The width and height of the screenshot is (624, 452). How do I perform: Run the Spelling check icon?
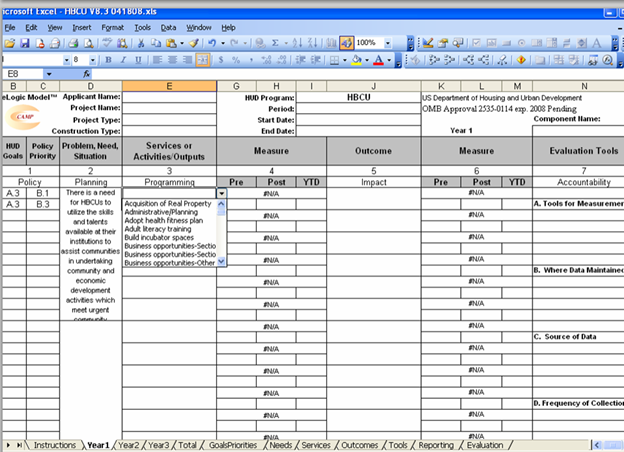point(107,43)
